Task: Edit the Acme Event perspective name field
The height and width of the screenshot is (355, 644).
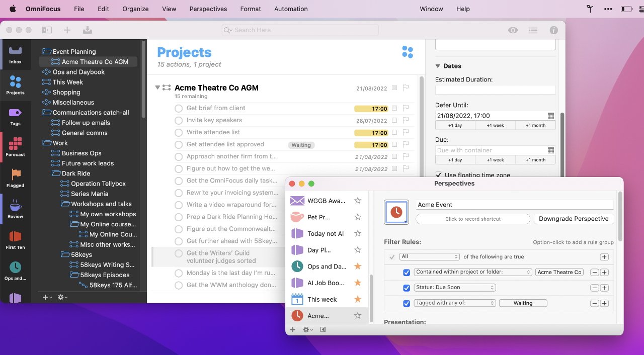Action: (x=515, y=205)
